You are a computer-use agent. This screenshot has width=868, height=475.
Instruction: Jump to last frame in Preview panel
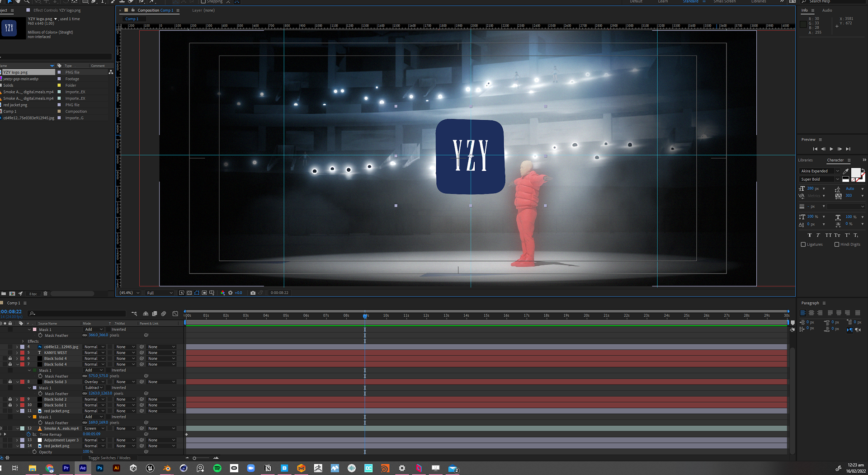(848, 149)
